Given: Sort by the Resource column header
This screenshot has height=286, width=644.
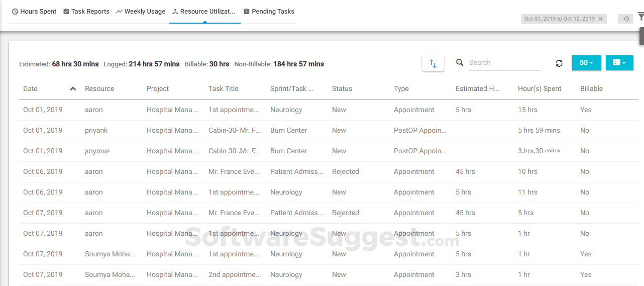Looking at the screenshot, I should 99,88.
